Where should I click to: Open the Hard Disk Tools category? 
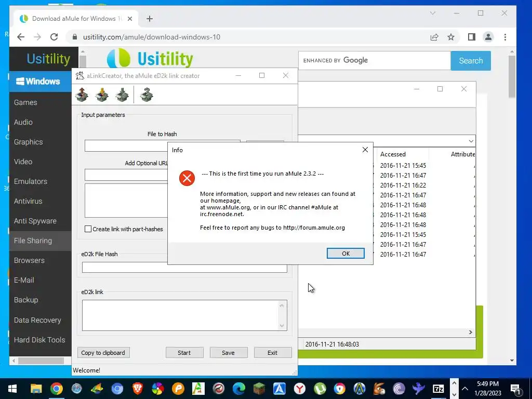click(x=39, y=340)
